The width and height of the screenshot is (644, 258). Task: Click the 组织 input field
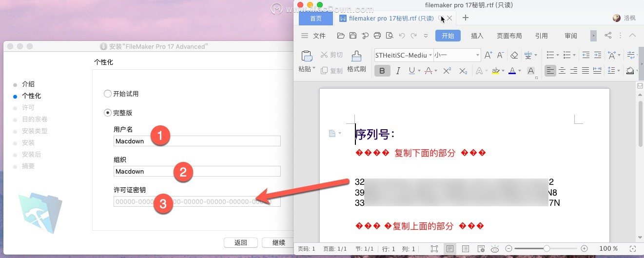[197, 171]
